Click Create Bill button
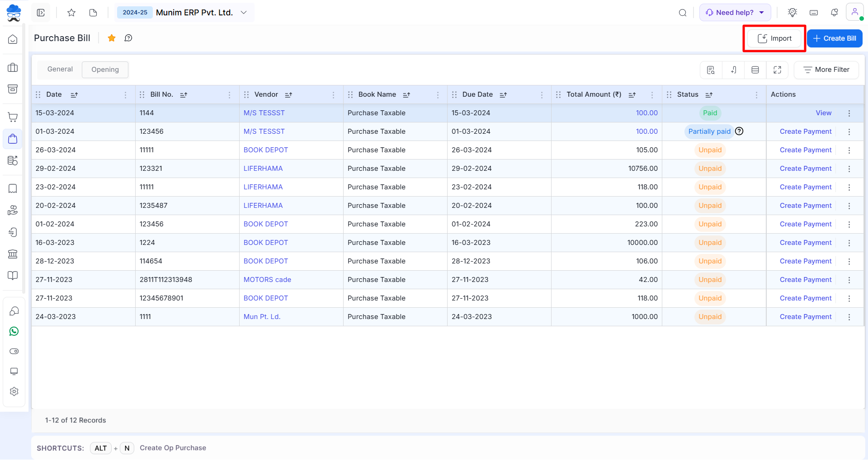The height and width of the screenshot is (460, 868). 835,38
